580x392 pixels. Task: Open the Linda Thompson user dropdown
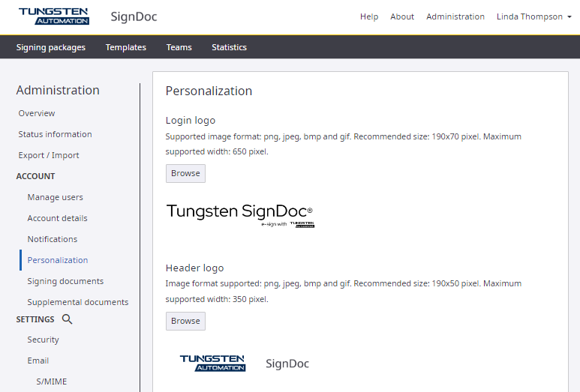(533, 16)
